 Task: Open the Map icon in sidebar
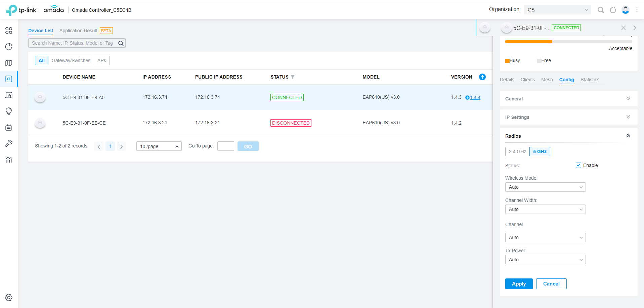tap(9, 63)
